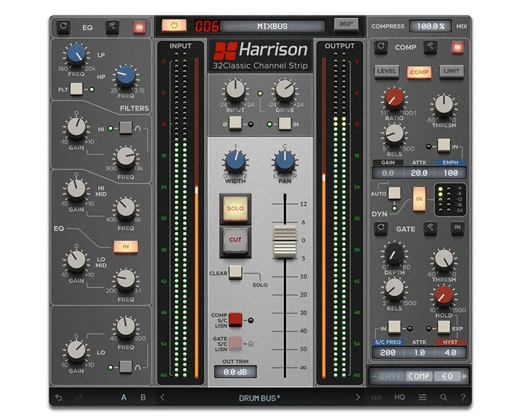Click the gate S/C FREQ 200 value
The width and height of the screenshot is (521, 420).
pyautogui.click(x=387, y=352)
